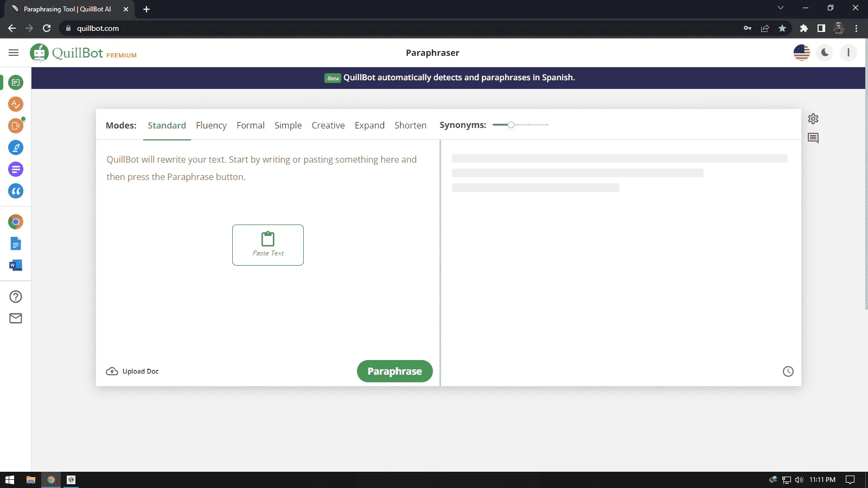This screenshot has width=868, height=488.
Task: Click Upload Doc link
Action: point(141,371)
